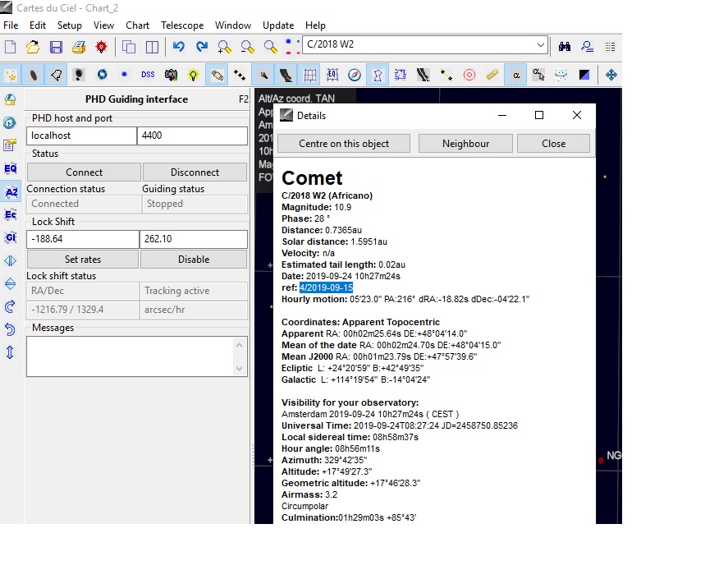The width and height of the screenshot is (728, 570).
Task: Open the Telescope menu
Action: click(182, 25)
